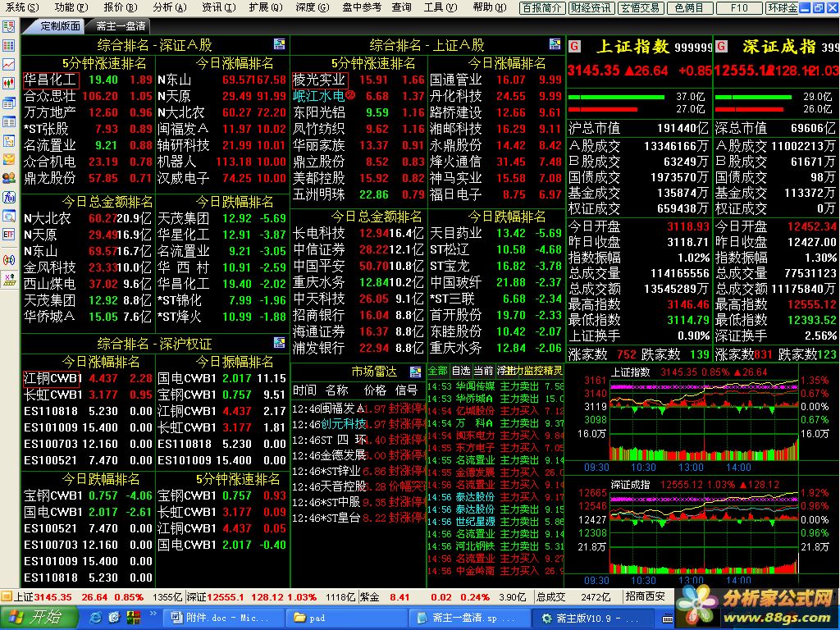Click the 玄悟交易 button
Image resolution: width=840 pixels, height=630 pixels.
[x=640, y=8]
